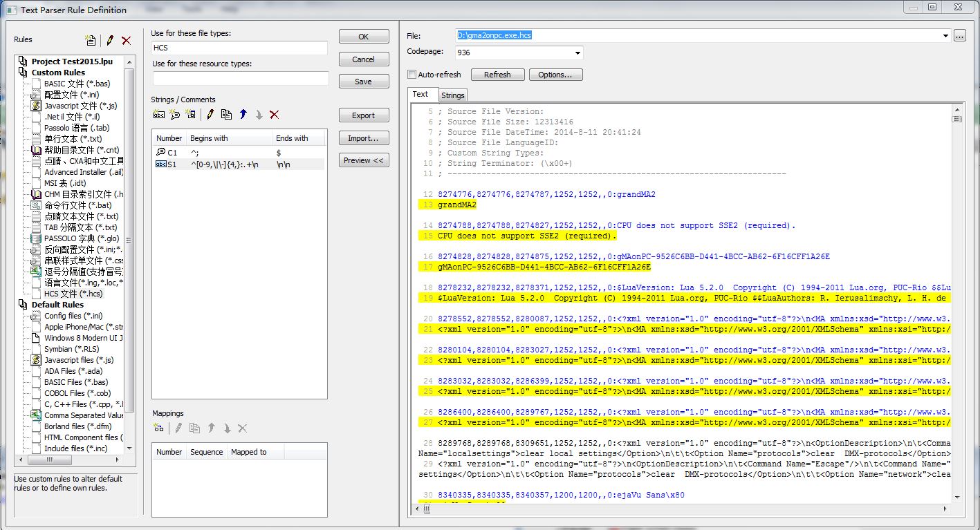Delete the selected Strings / Comments entry
Image resolution: width=980 pixels, height=530 pixels.
pyautogui.click(x=274, y=115)
